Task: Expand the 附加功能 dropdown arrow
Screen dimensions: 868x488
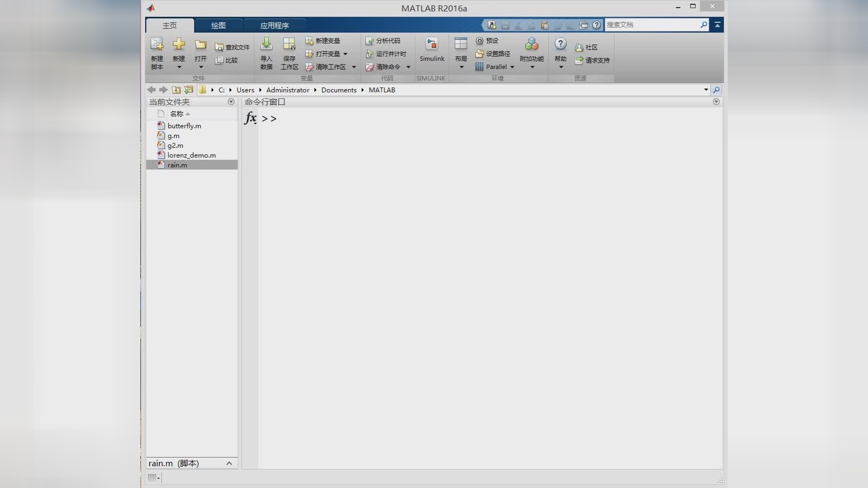Action: pos(532,67)
